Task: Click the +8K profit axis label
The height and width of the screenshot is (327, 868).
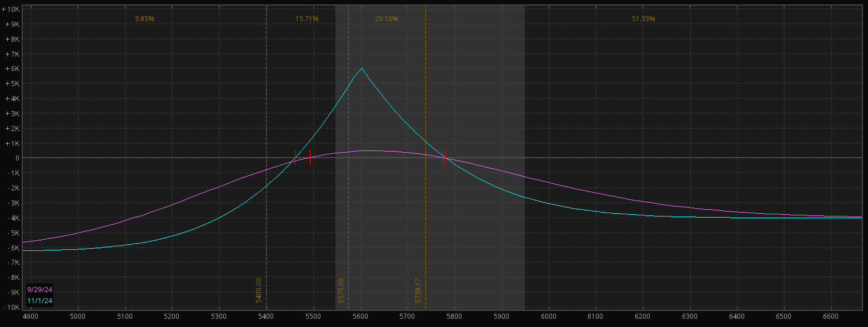Action: coord(13,39)
